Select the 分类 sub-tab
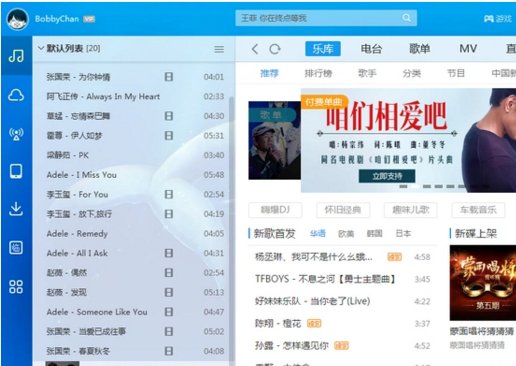Screen dimensions: 516x366 [412, 73]
